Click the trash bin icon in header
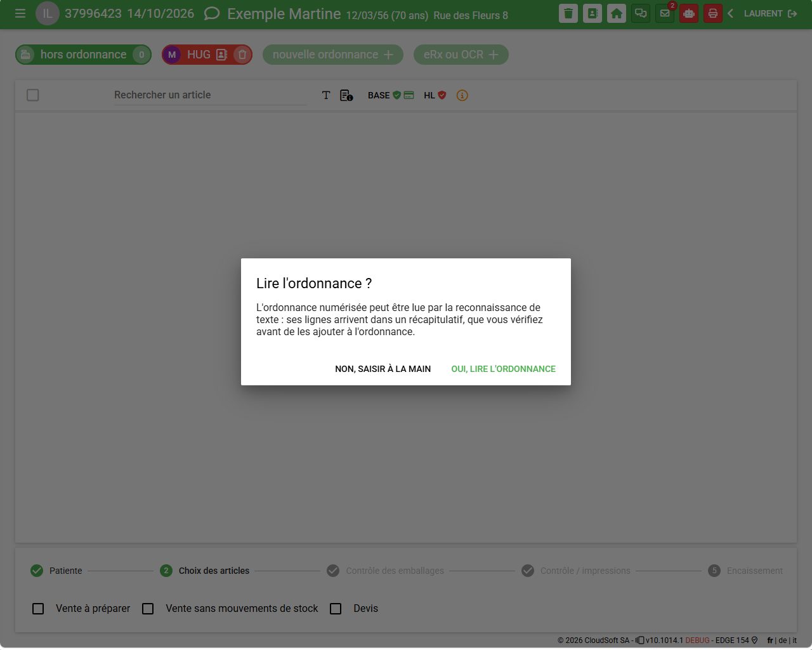 coord(568,13)
